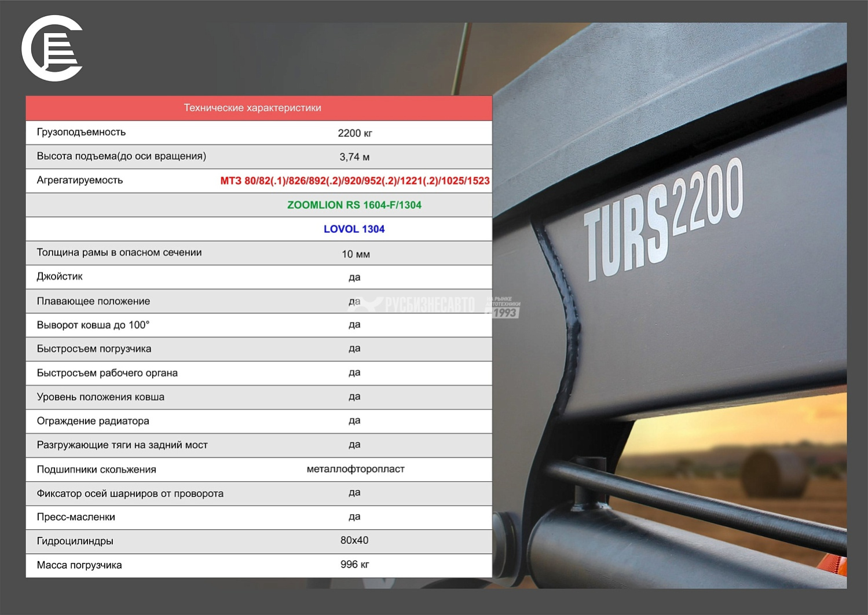Click the red МТЗ compatible models text

pos(354,181)
